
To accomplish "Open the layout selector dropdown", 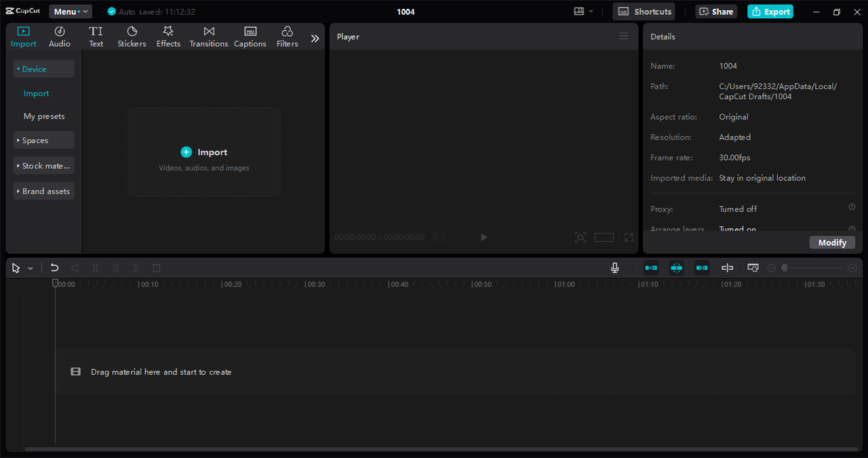I will [583, 12].
